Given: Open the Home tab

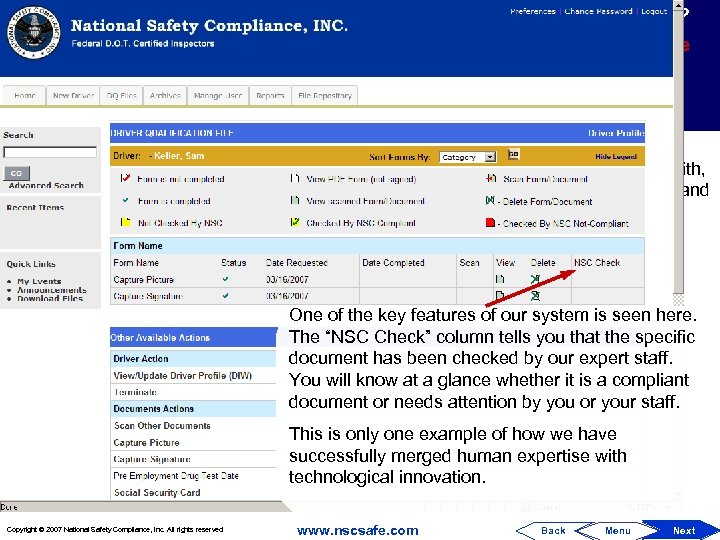Looking at the screenshot, I should [24, 96].
